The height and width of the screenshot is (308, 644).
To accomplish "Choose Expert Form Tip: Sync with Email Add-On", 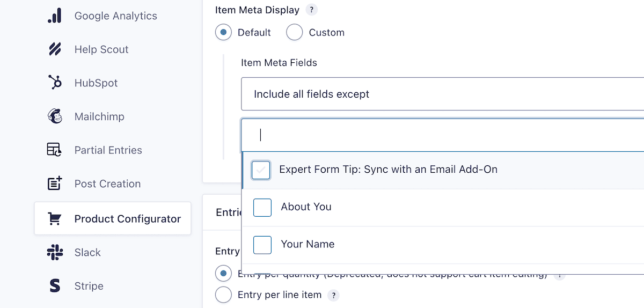I will 389,170.
